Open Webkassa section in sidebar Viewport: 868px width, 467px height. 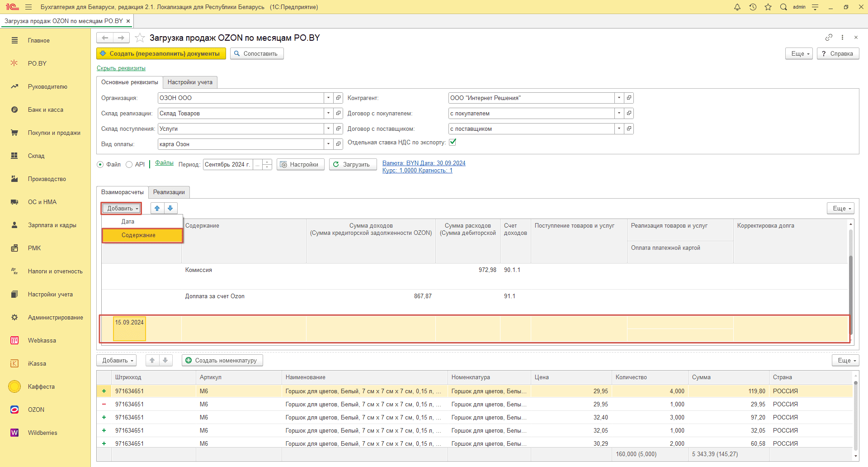pos(42,340)
